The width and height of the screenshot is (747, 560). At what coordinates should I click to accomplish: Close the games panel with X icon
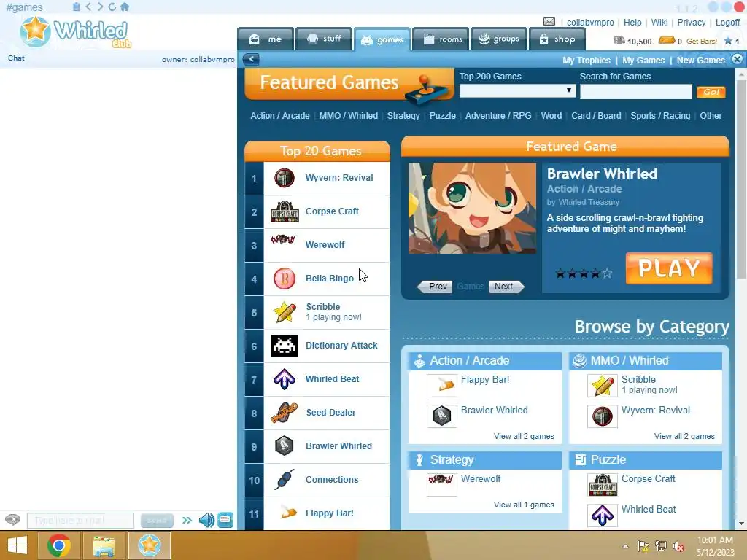click(x=737, y=59)
